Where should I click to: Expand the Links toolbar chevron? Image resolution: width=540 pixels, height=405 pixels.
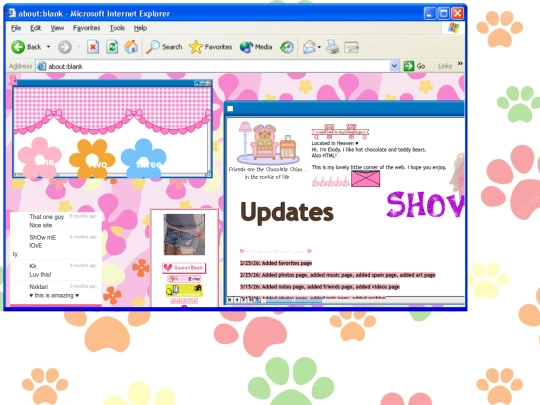coord(460,64)
